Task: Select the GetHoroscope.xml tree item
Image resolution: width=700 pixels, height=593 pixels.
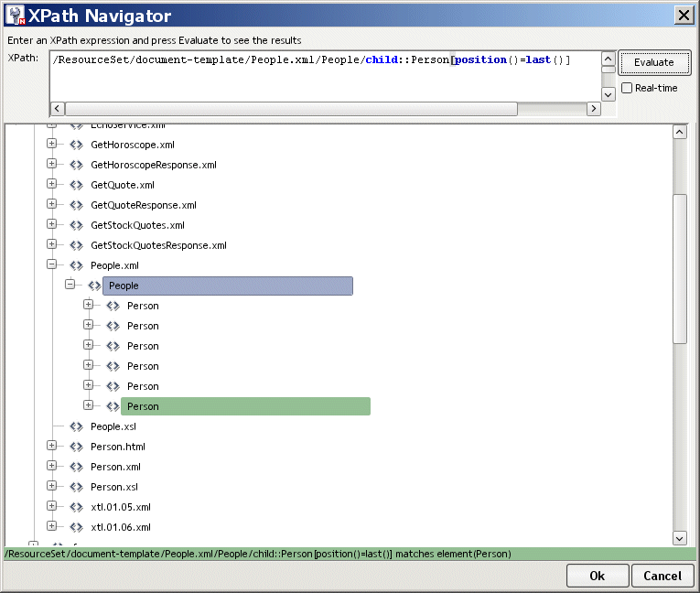Action: tap(132, 145)
